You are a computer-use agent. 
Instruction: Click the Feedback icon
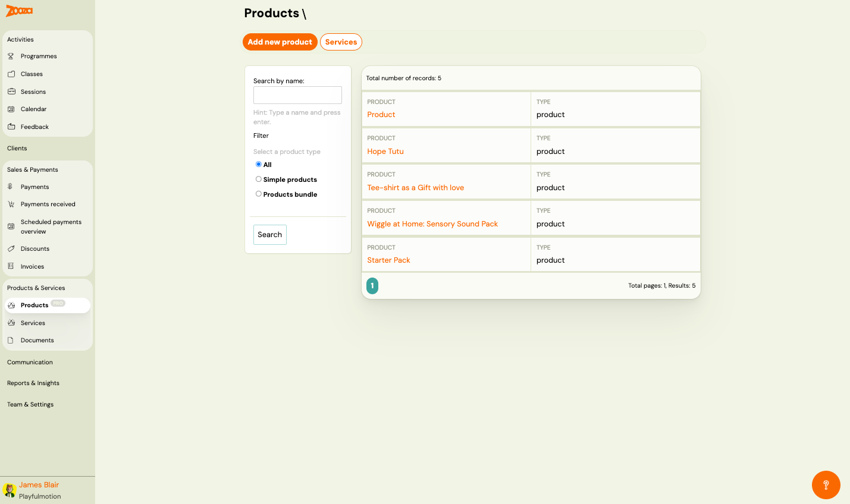(11, 127)
